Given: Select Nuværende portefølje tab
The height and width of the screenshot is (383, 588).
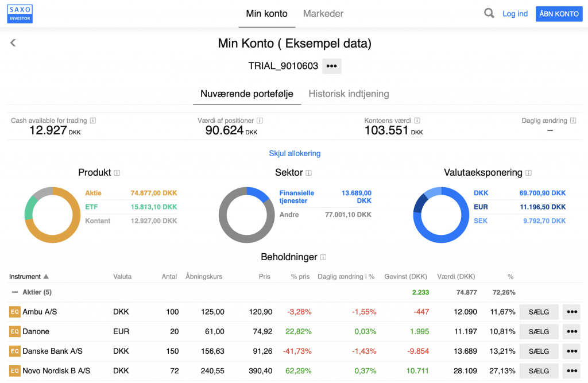Looking at the screenshot, I should tap(247, 94).
